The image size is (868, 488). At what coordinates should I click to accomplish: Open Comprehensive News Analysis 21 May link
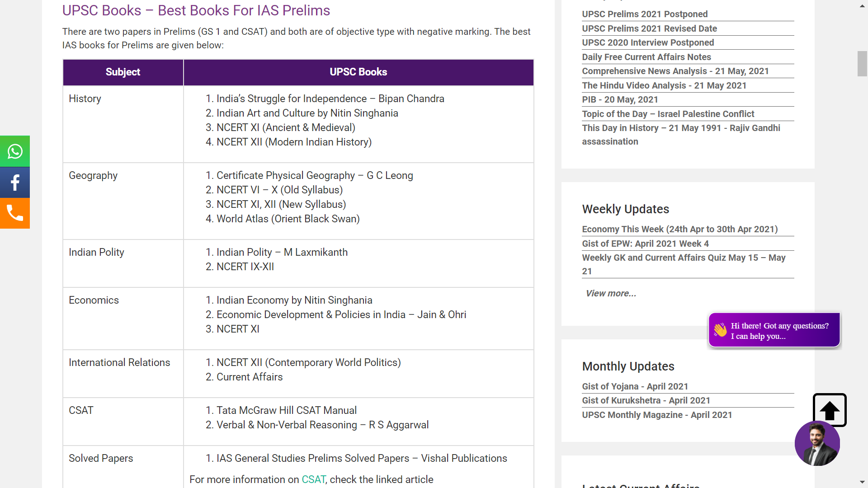(675, 71)
